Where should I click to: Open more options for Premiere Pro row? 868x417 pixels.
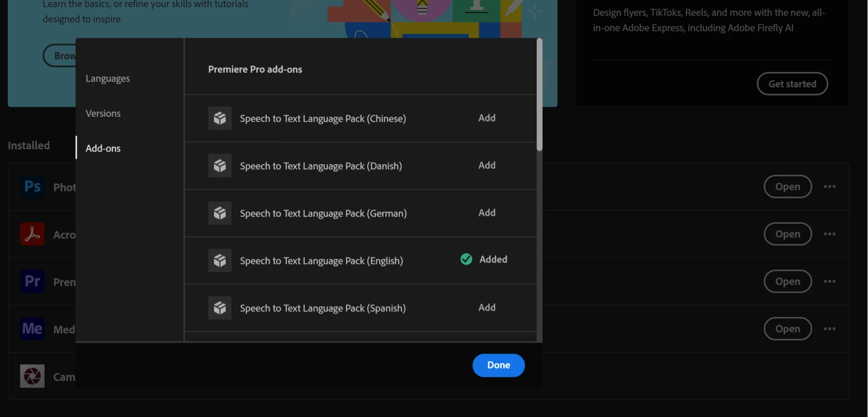(x=830, y=281)
